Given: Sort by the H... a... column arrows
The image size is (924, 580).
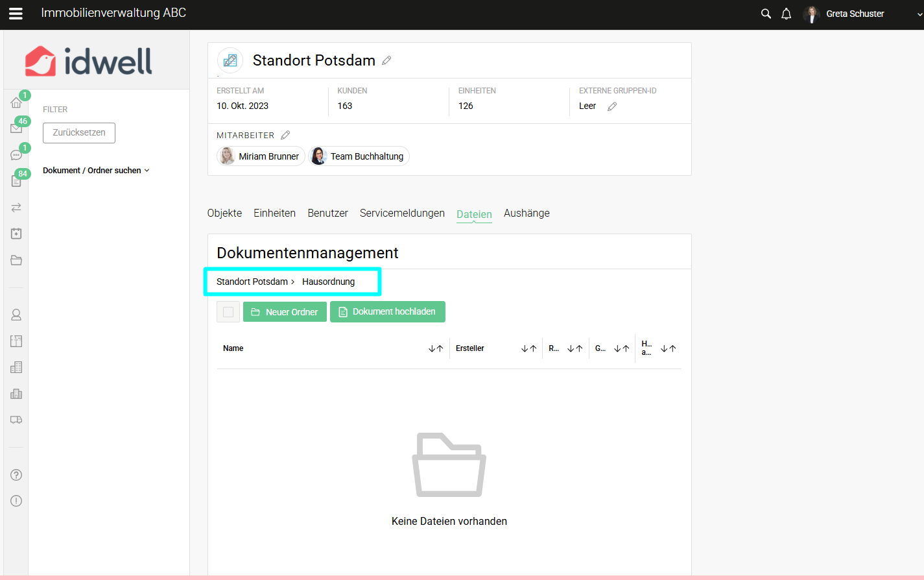Looking at the screenshot, I should [x=669, y=348].
